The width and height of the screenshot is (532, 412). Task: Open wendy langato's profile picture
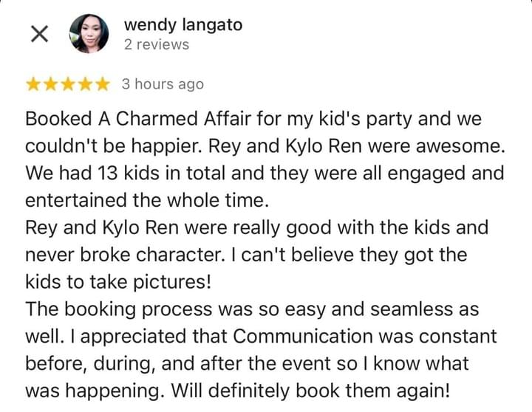pyautogui.click(x=89, y=34)
